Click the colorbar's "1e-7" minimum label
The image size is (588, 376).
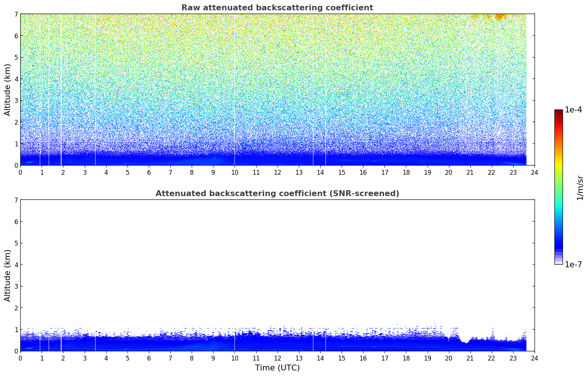tap(573, 265)
